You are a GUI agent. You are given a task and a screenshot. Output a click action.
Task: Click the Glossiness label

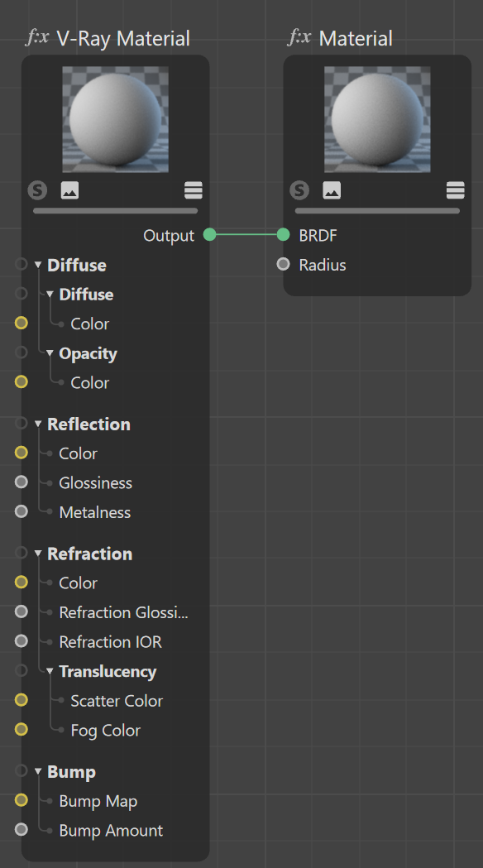(96, 483)
